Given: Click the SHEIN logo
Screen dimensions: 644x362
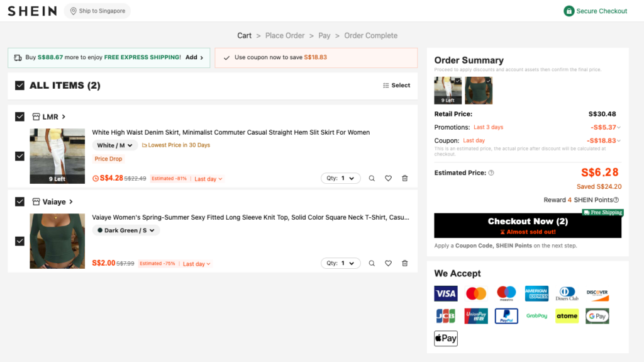Looking at the screenshot, I should click(x=32, y=11).
